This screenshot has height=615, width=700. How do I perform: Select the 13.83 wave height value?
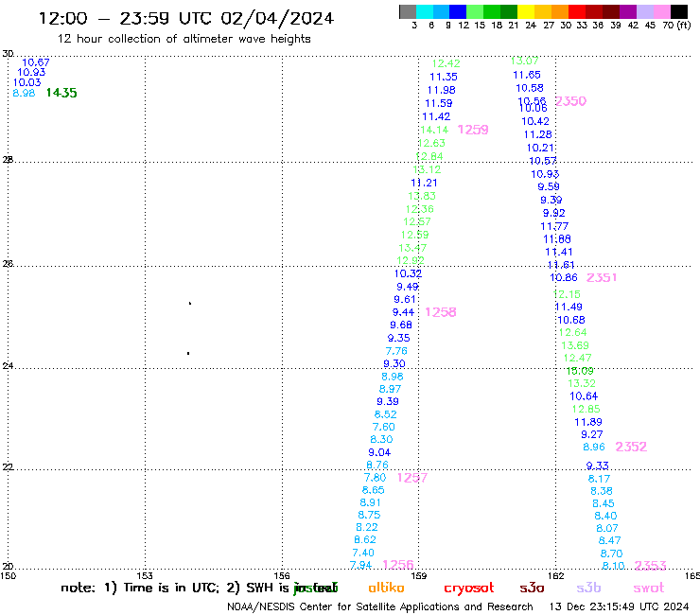point(422,196)
